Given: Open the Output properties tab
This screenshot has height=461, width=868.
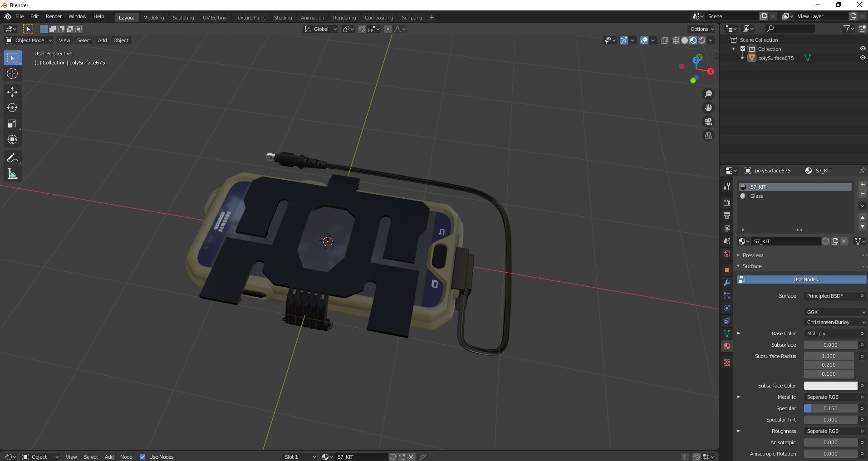Looking at the screenshot, I should pyautogui.click(x=727, y=215).
